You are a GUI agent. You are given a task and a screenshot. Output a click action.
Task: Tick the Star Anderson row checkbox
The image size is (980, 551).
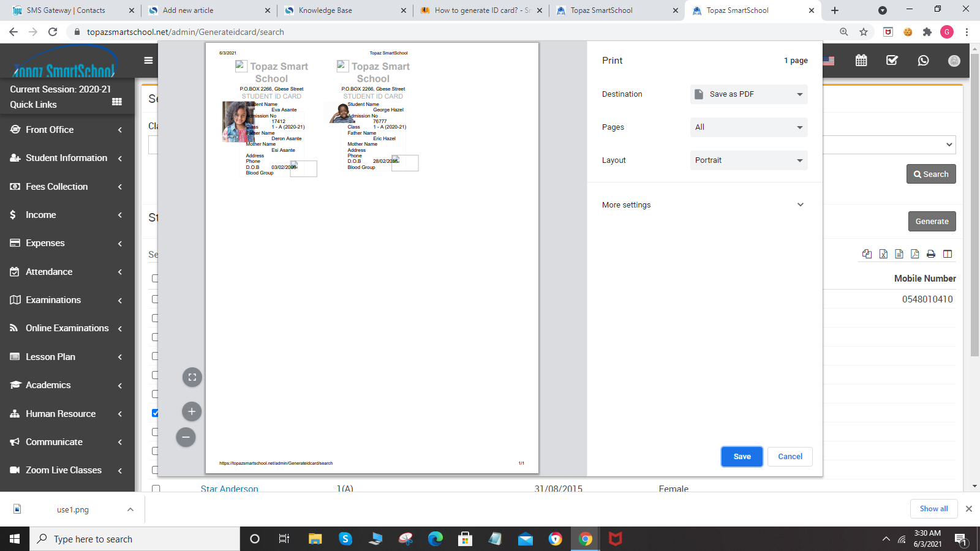coord(156,489)
